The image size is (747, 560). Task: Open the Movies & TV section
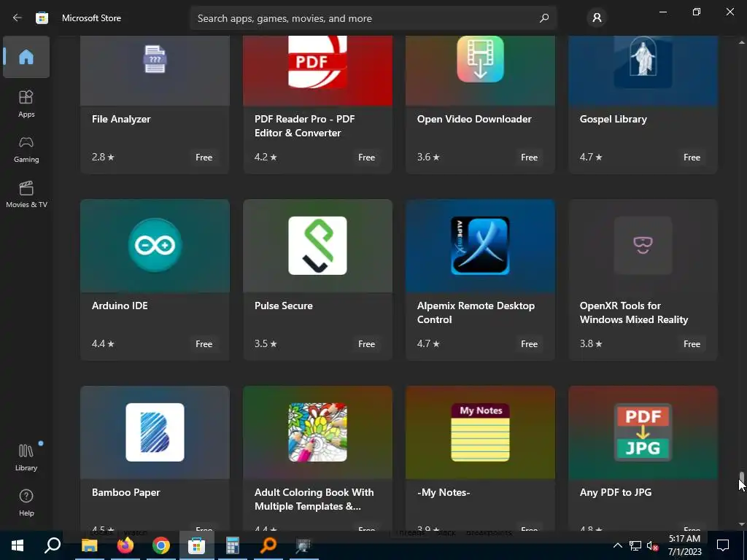(26, 194)
